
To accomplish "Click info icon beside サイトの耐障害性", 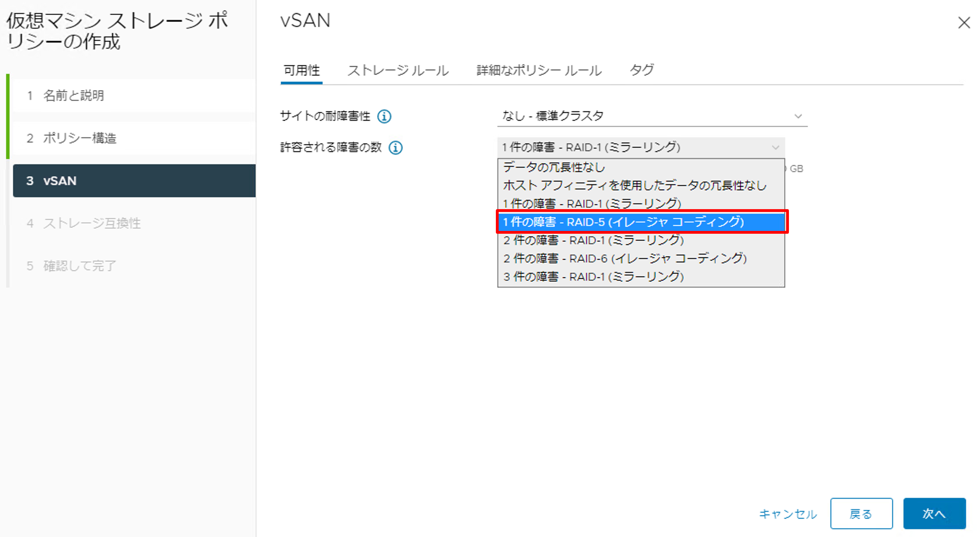I will tap(384, 116).
